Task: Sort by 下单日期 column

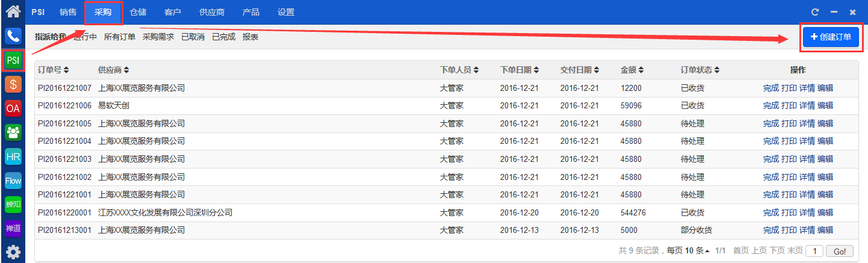Action: point(519,70)
